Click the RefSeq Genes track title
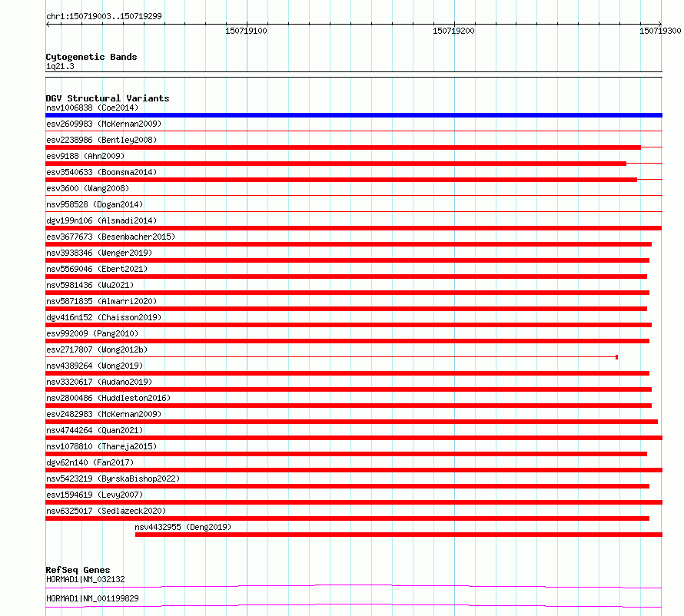684x616 pixels. pyautogui.click(x=78, y=570)
